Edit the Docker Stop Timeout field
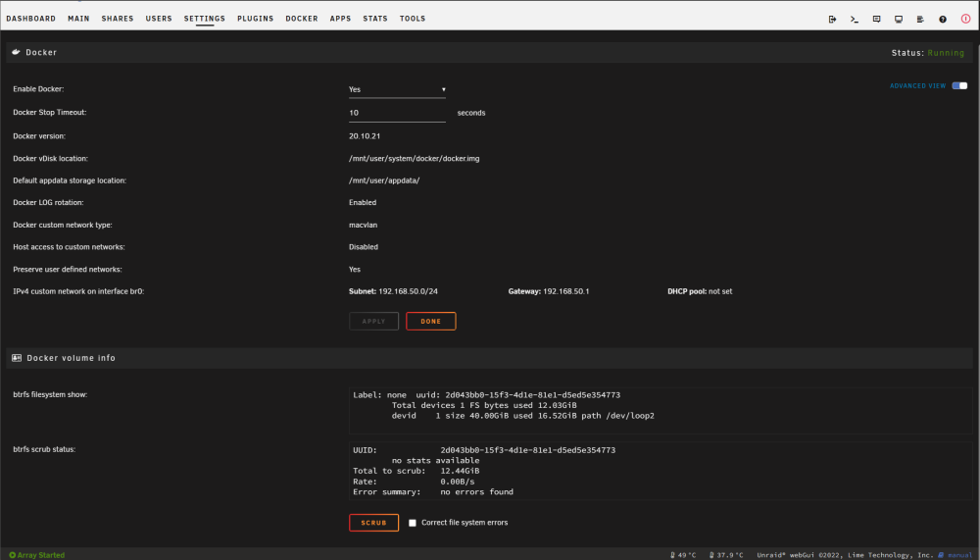980x560 pixels. click(397, 113)
